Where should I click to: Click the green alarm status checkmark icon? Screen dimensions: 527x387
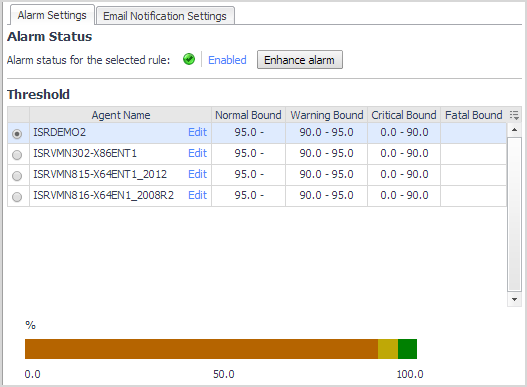(x=189, y=60)
